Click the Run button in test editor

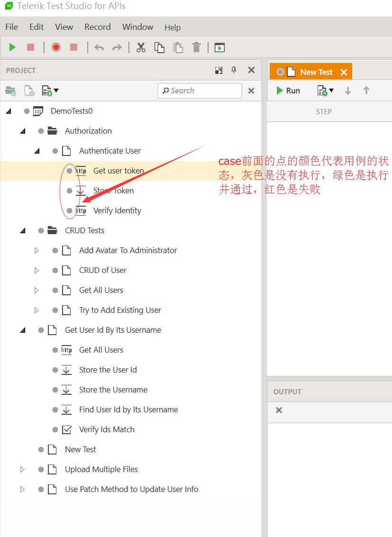pyautogui.click(x=288, y=91)
